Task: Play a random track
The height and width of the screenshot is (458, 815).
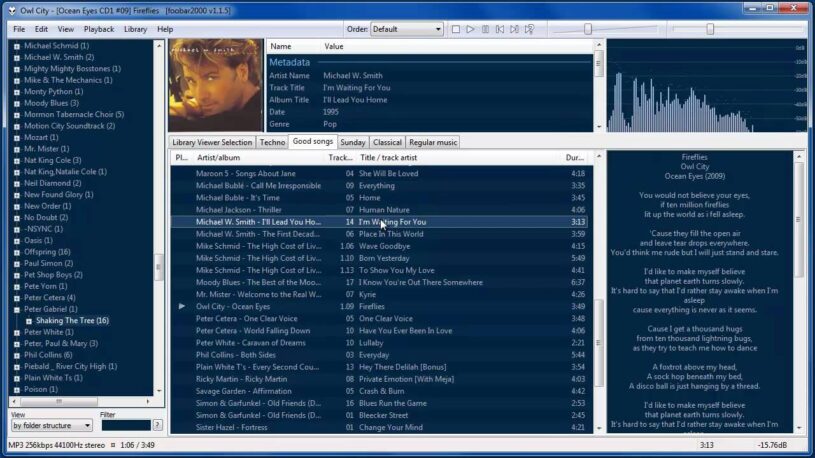Action: click(529, 29)
